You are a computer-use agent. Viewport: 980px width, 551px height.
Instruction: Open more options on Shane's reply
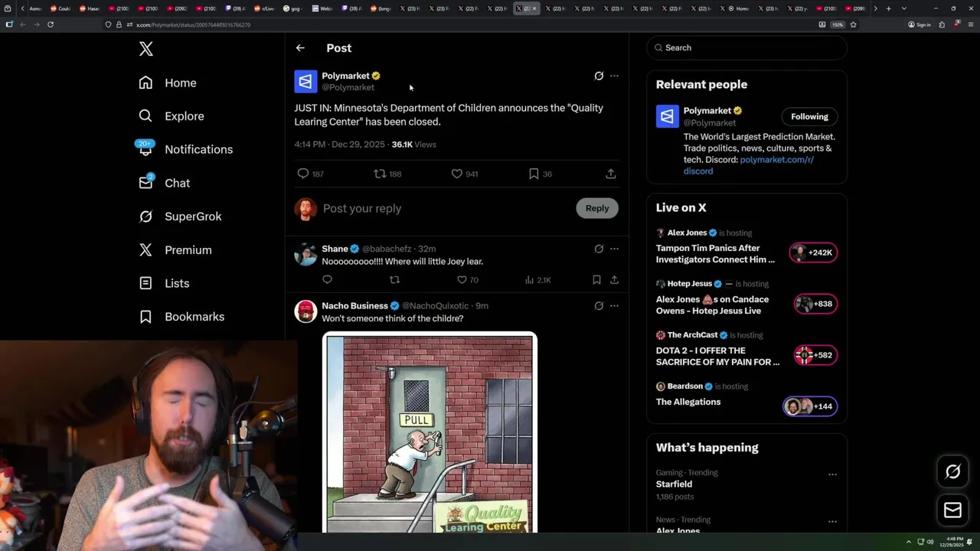point(614,249)
